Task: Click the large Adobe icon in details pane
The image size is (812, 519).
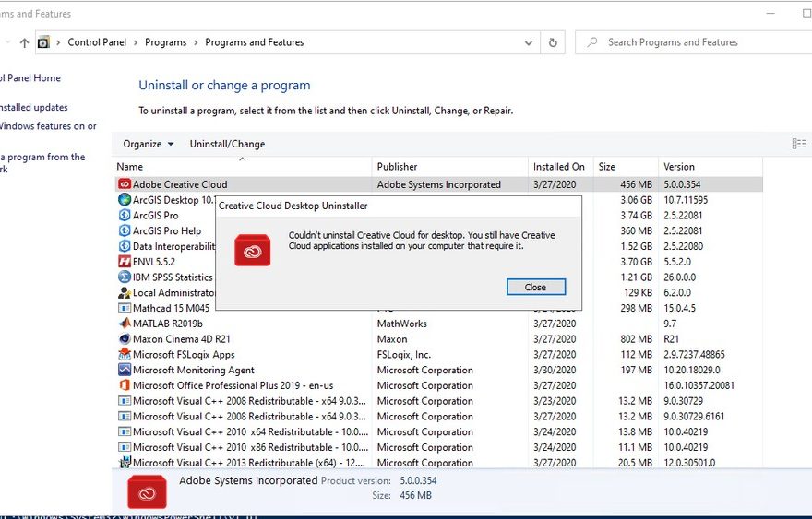Action: 147,491
